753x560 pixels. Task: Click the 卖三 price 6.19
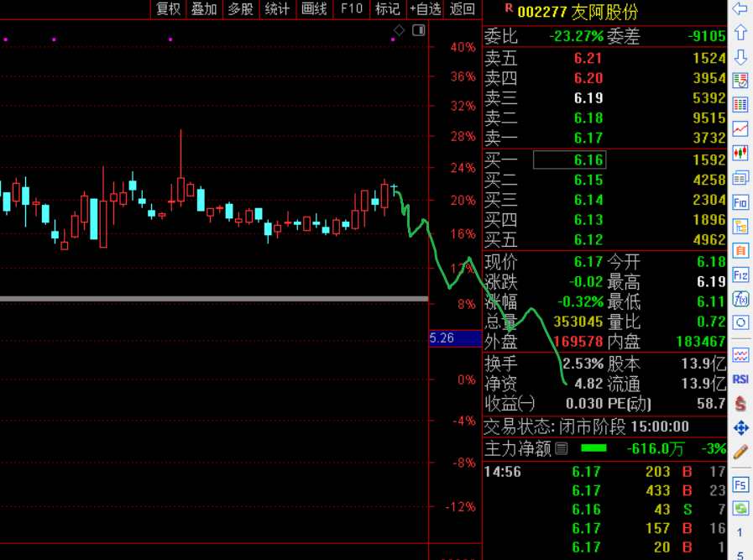(x=588, y=98)
